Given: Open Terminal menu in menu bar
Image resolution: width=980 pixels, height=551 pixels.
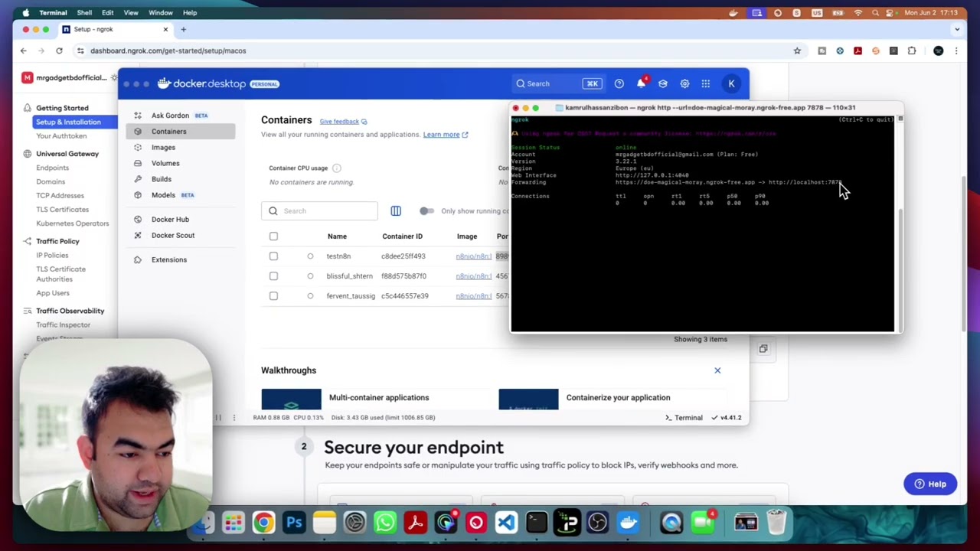Looking at the screenshot, I should 53,13.
